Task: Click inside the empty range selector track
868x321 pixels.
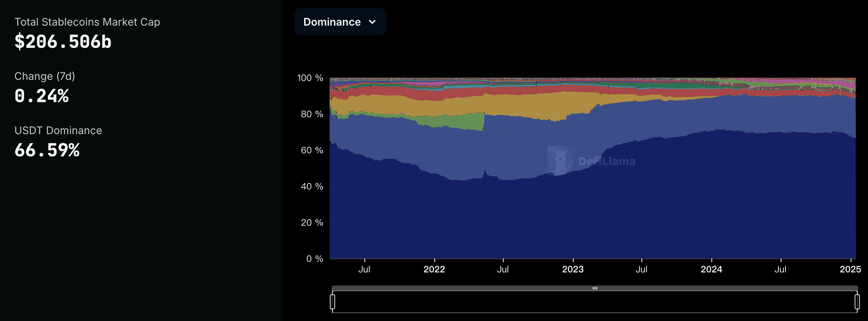Action: [x=595, y=302]
